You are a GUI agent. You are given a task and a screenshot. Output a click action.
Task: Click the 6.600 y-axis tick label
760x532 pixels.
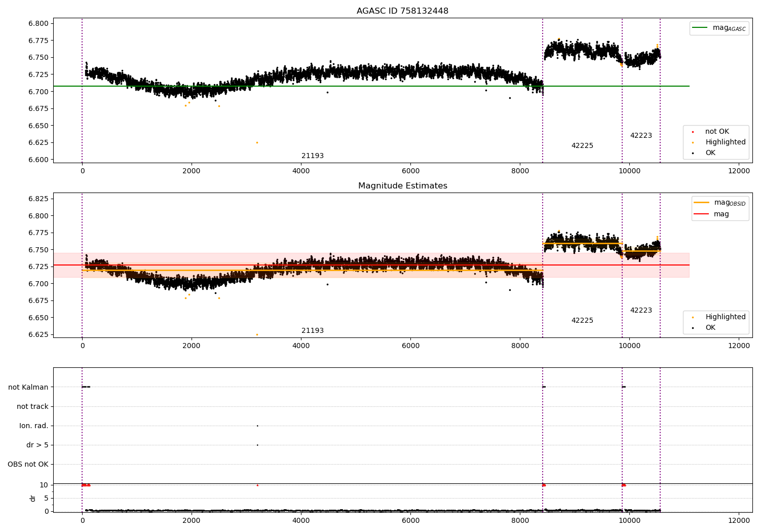pos(39,160)
